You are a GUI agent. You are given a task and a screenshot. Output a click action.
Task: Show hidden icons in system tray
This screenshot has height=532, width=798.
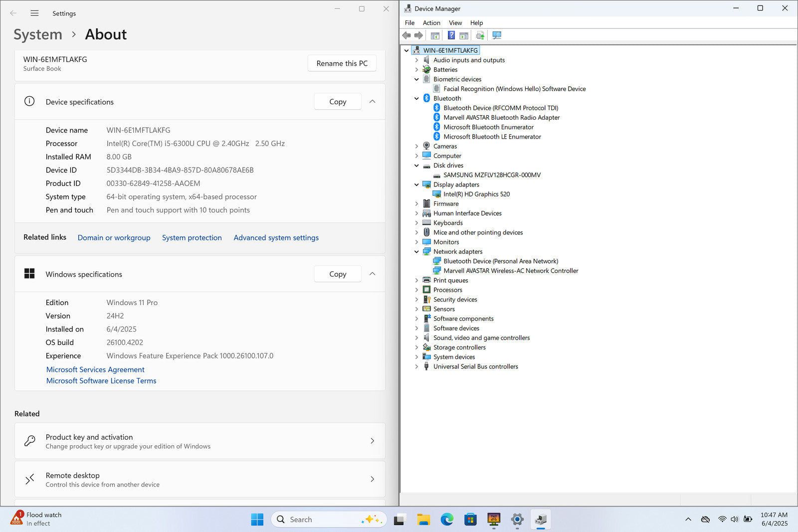tap(688, 519)
